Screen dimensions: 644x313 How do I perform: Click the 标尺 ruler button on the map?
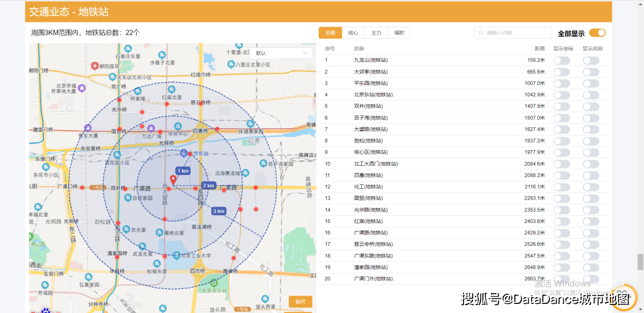click(300, 302)
